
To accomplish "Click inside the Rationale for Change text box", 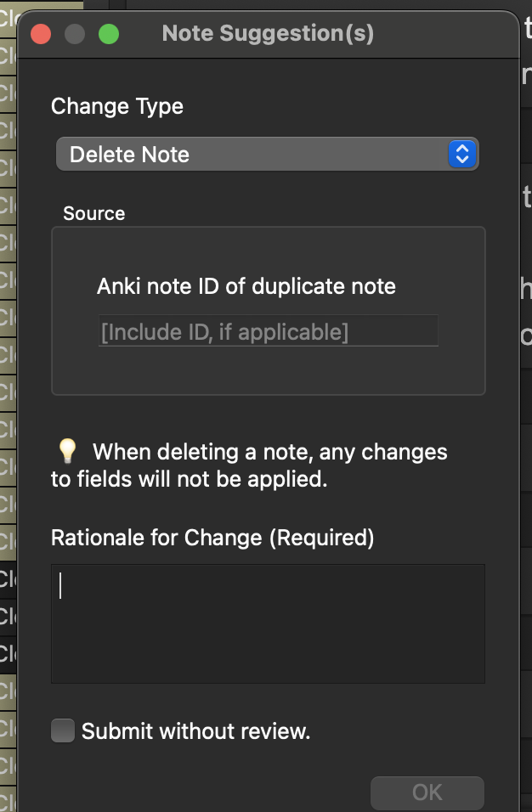I will [268, 623].
